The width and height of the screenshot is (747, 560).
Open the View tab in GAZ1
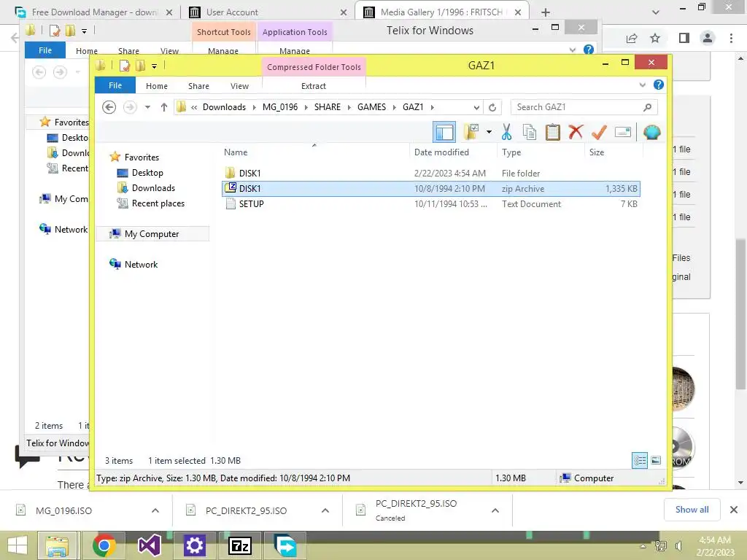point(239,86)
